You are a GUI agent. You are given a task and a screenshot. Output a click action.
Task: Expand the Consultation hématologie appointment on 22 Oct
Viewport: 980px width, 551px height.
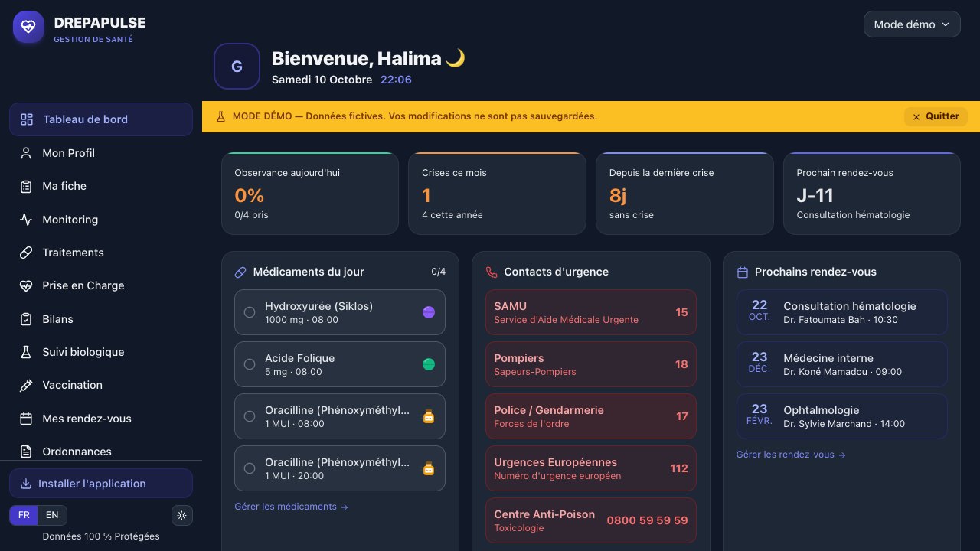click(841, 312)
